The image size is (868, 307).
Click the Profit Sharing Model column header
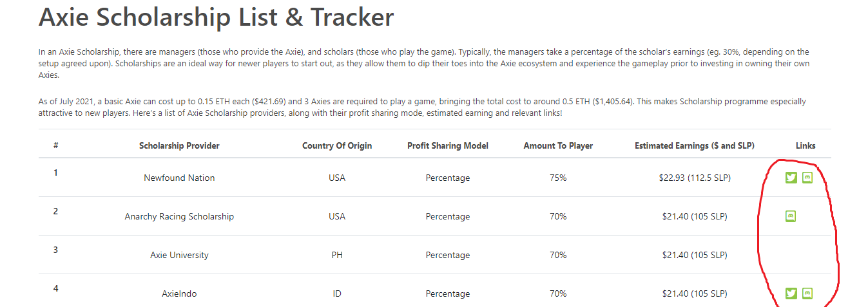(448, 145)
